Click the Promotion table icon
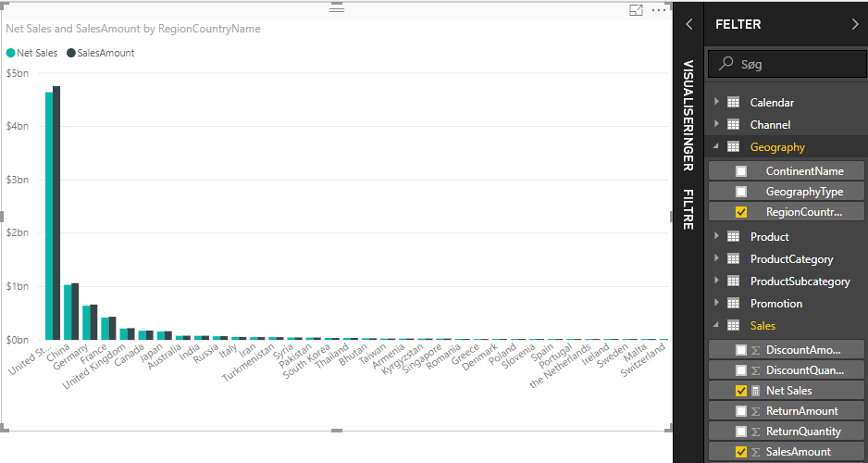This screenshot has height=463, width=868. click(x=733, y=304)
